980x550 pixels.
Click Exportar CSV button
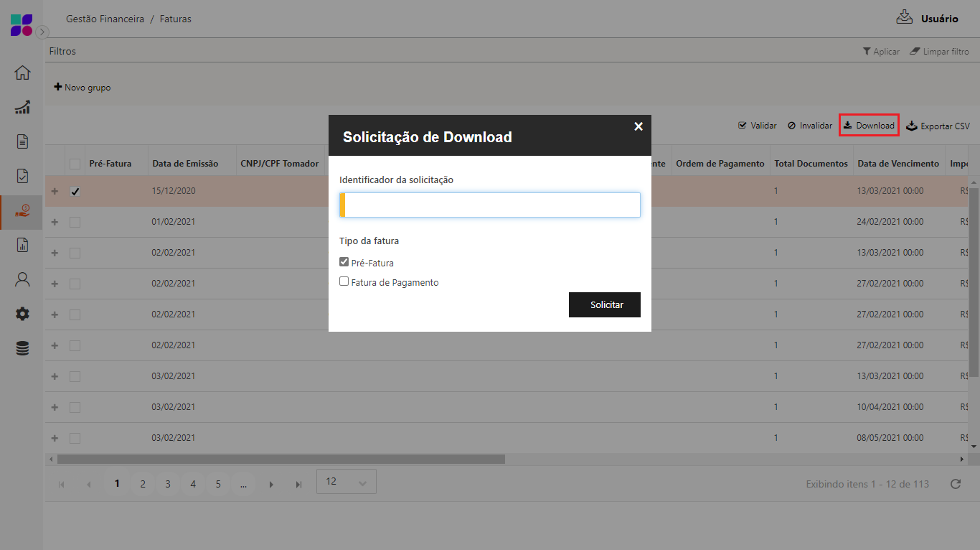(x=938, y=126)
